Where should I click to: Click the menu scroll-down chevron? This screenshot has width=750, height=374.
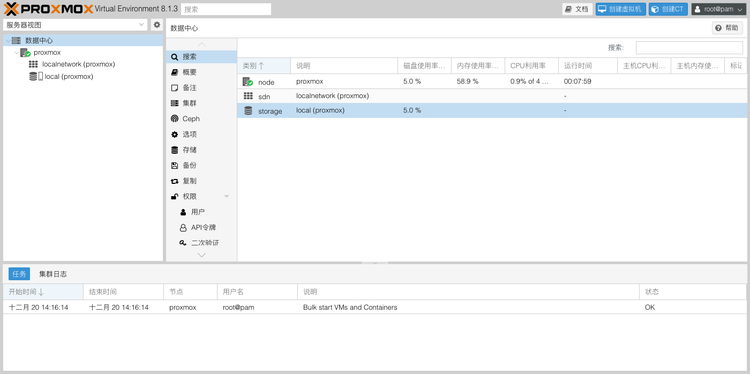(x=201, y=255)
